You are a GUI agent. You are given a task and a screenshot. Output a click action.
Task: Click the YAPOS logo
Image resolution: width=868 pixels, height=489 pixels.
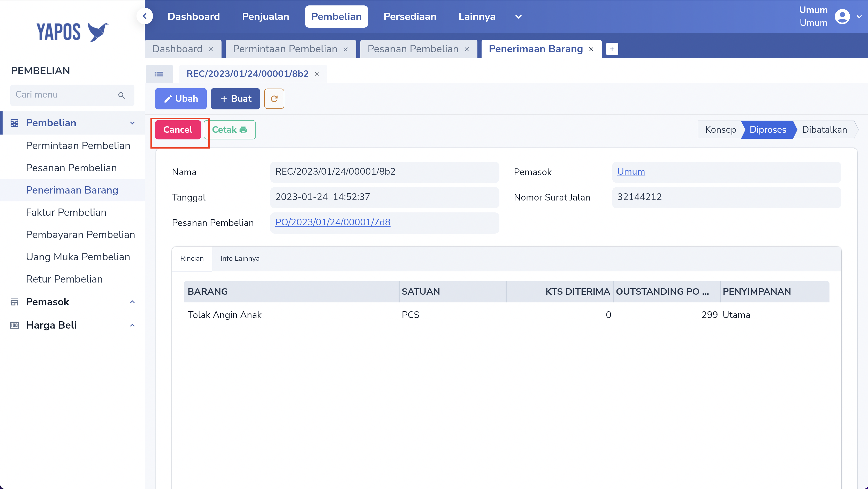[x=72, y=32]
